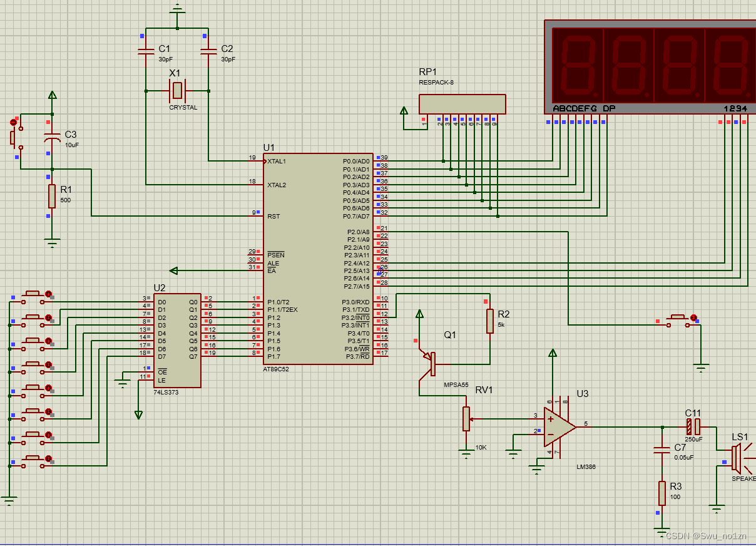This screenshot has width=756, height=546.
Task: Click the 500 value of R1
Action: 65,200
